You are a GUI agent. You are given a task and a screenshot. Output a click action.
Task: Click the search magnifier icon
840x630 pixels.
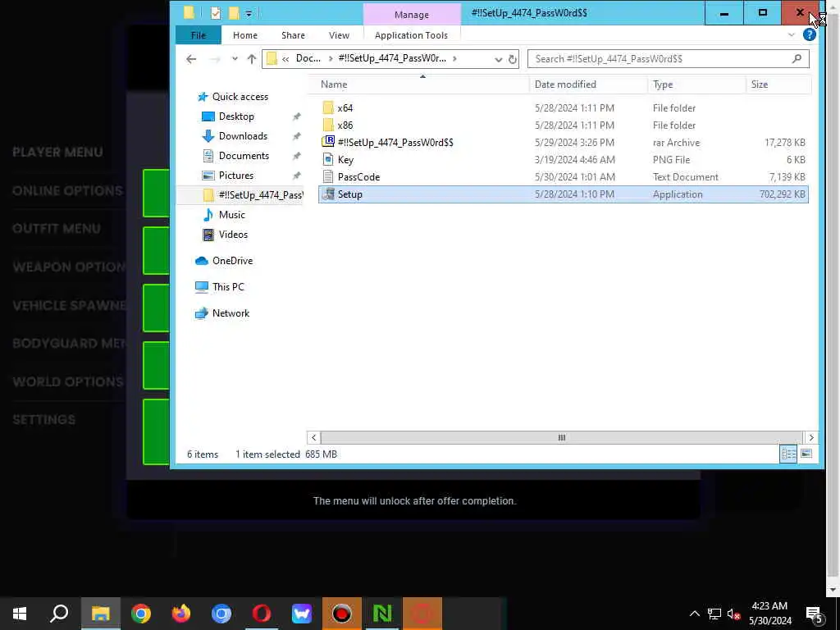coord(797,58)
